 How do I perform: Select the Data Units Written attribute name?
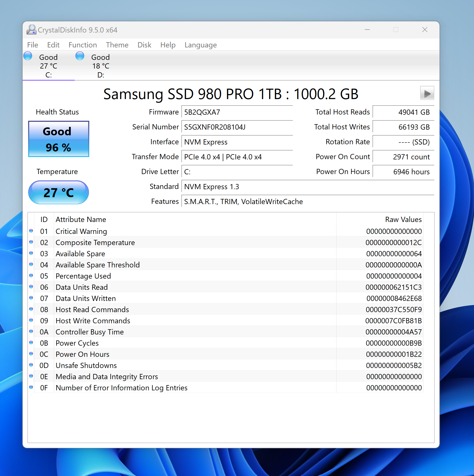click(86, 298)
